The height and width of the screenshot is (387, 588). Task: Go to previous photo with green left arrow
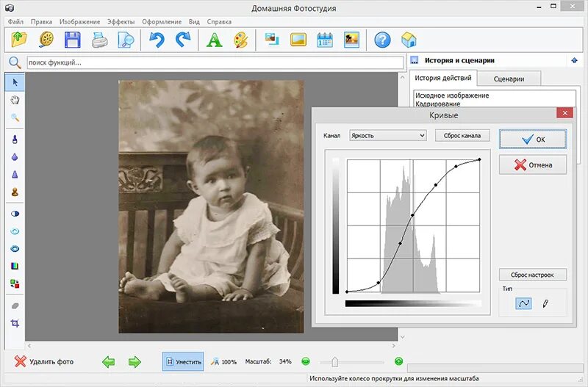[x=108, y=362]
